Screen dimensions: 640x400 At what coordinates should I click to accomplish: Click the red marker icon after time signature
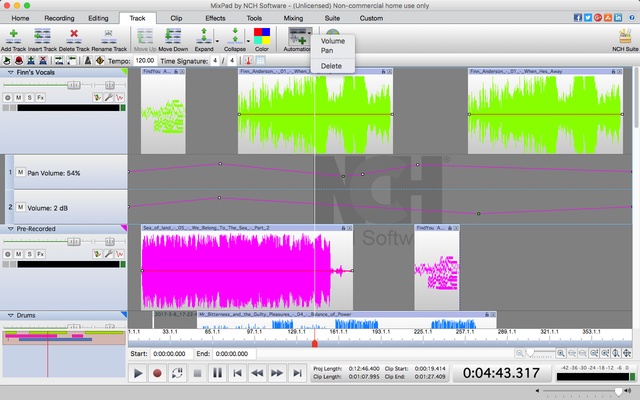click(x=248, y=61)
